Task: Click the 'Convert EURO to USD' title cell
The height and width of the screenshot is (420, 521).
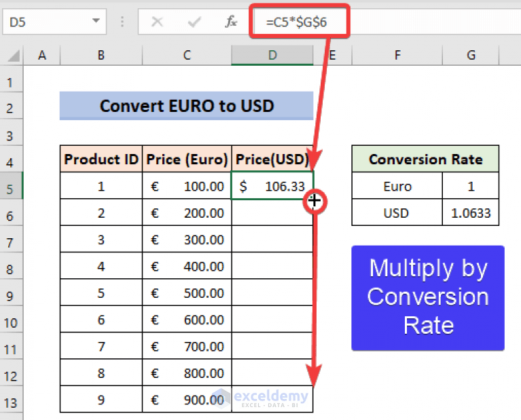Action: tap(186, 106)
